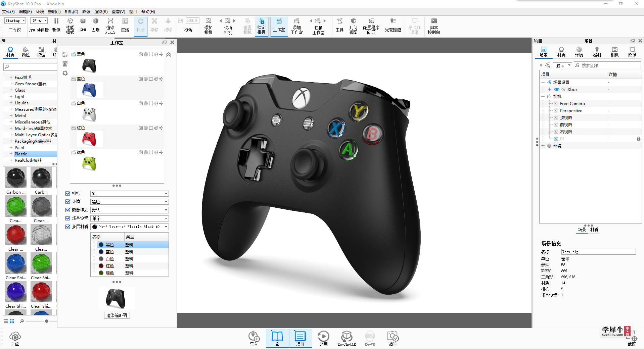The height and width of the screenshot is (349, 644).
Task: Open the 帮助(H) menu
Action: [x=148, y=12]
